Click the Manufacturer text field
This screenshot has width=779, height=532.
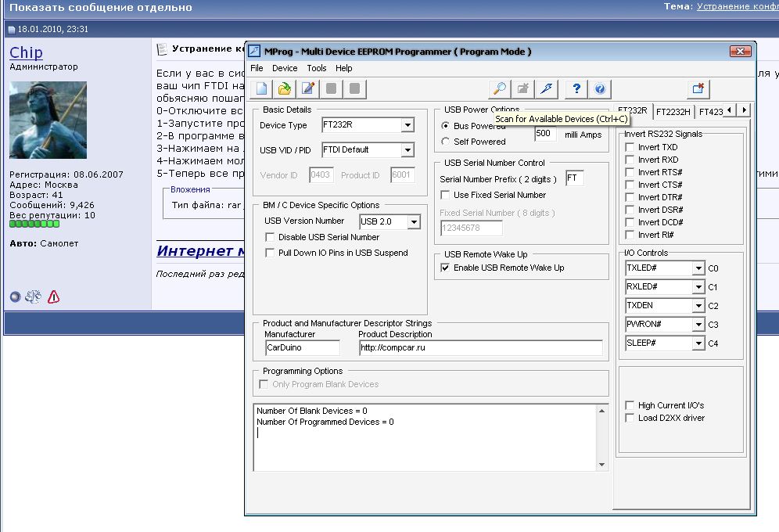302,347
